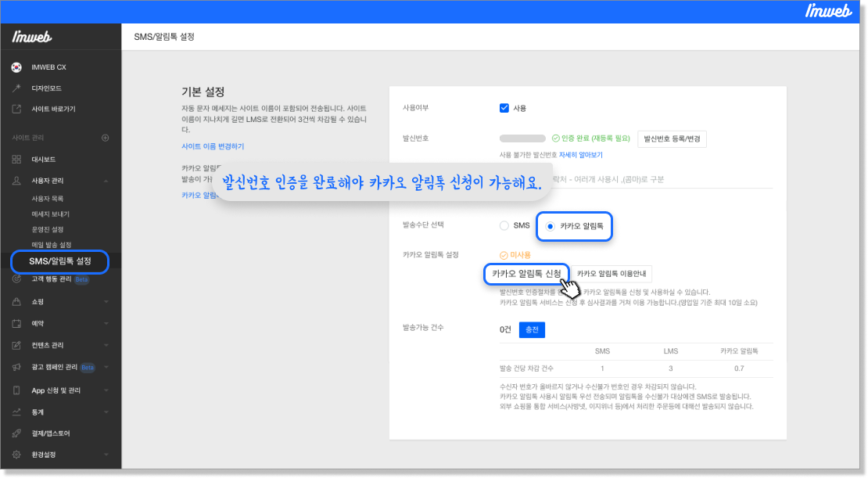868x478 pixels.
Task: Click the 고객 행동 관리 icon
Action: click(x=16, y=279)
